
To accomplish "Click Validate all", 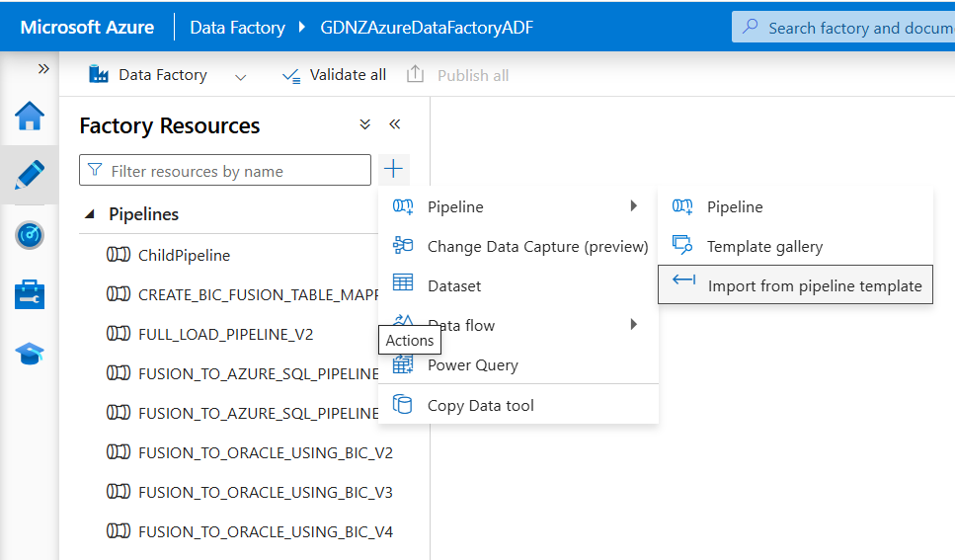I will pyautogui.click(x=334, y=75).
